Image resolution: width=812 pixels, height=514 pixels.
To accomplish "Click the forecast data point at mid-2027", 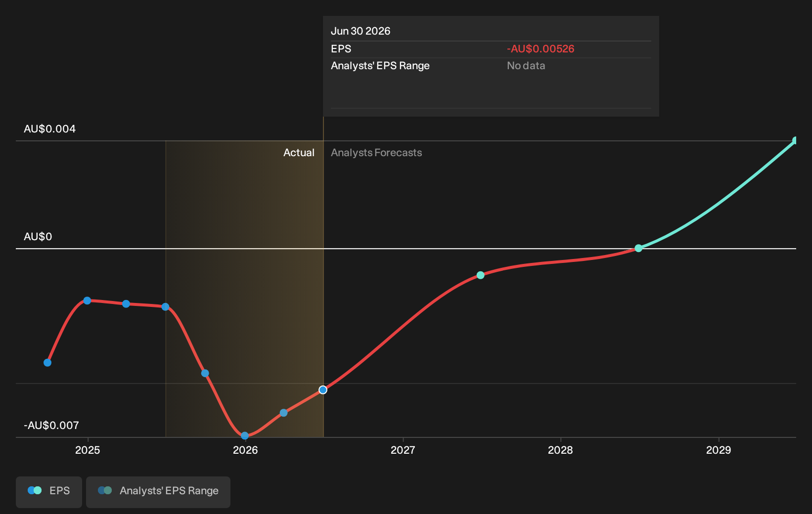I will [481, 275].
